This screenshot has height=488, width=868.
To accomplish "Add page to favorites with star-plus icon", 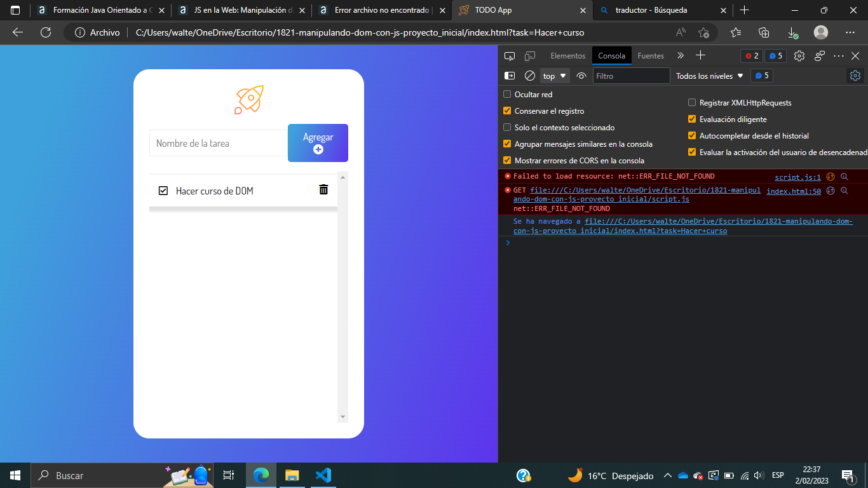I will click(x=703, y=32).
